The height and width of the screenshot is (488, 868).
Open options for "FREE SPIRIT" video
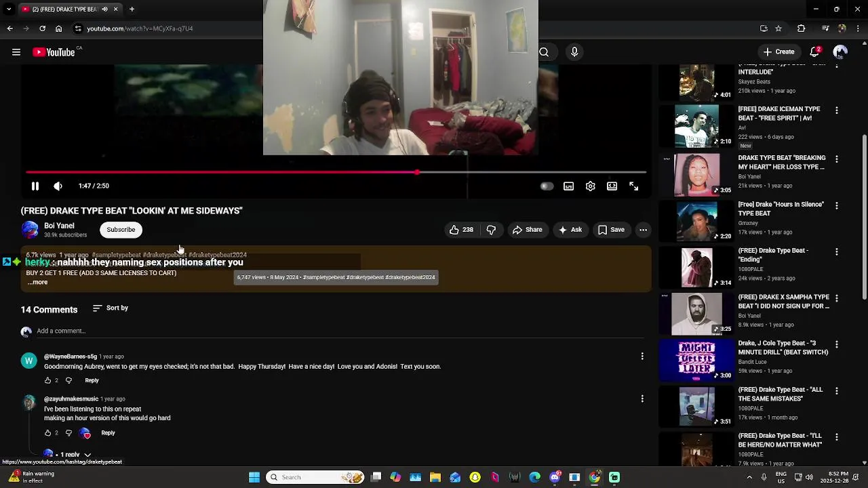tap(836, 110)
